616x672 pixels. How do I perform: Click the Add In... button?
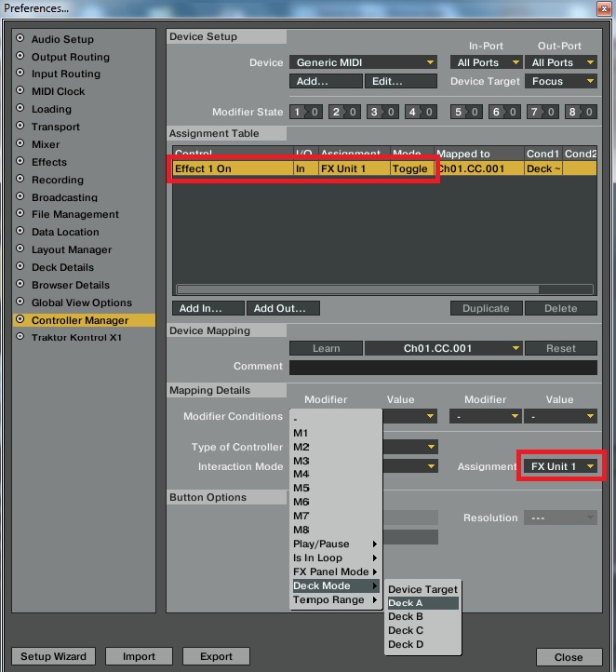(208, 308)
